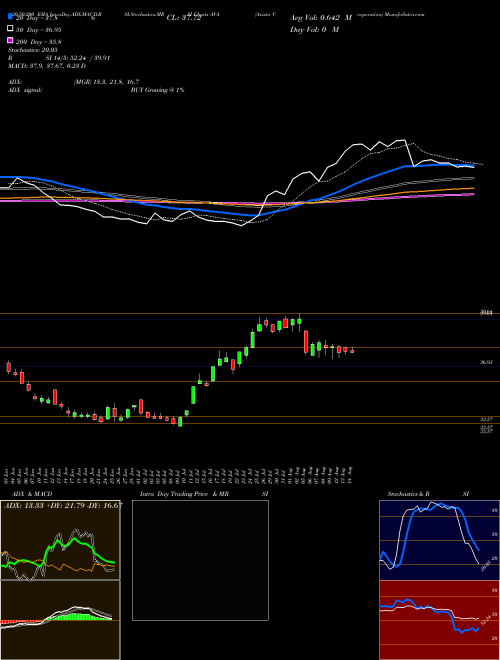Click the blue 20 Day legend swatch
Viewport: 500px width, 660px height.
11,16
